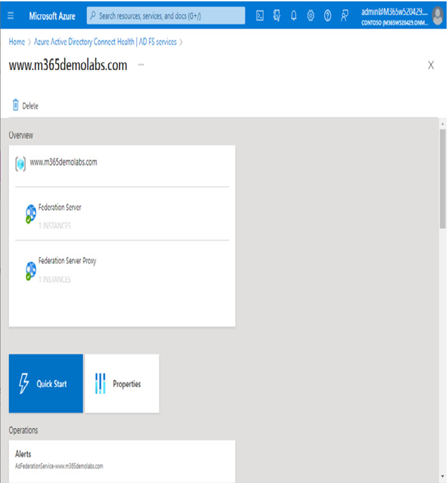This screenshot has width=448, height=485.
Task: Open the Help question mark icon
Action: [327, 16]
